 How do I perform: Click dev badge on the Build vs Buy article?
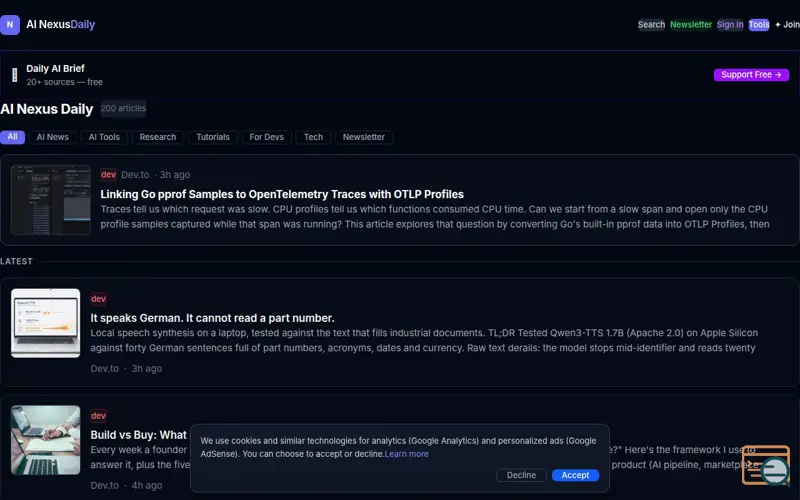(98, 416)
